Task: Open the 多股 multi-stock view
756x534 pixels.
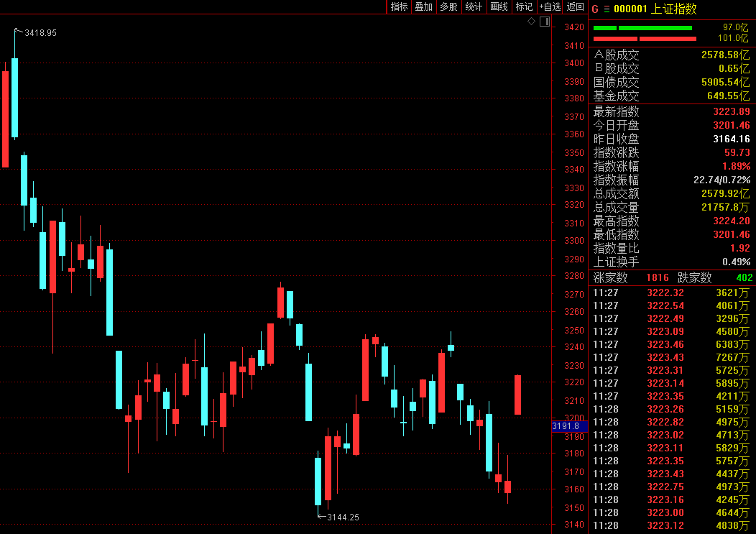Action: [x=449, y=6]
